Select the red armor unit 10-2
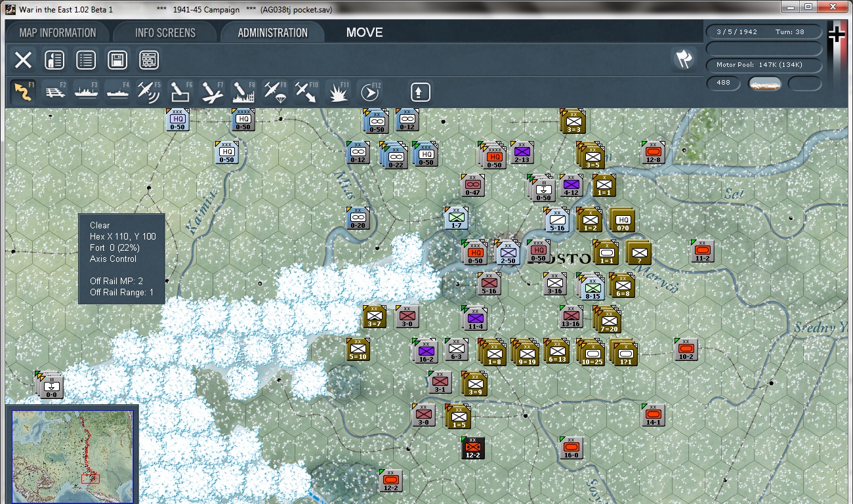The width and height of the screenshot is (853, 504). tap(686, 350)
